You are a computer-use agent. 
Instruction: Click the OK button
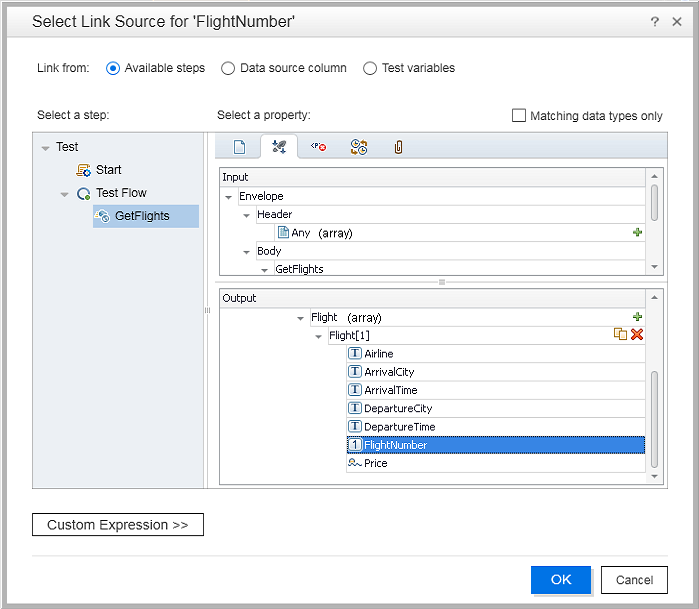click(x=561, y=580)
